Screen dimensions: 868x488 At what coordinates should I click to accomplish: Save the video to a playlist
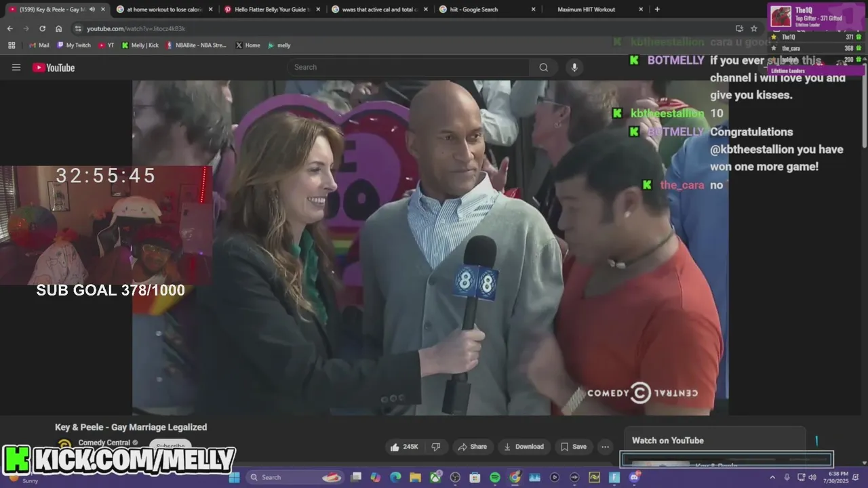pos(573,447)
